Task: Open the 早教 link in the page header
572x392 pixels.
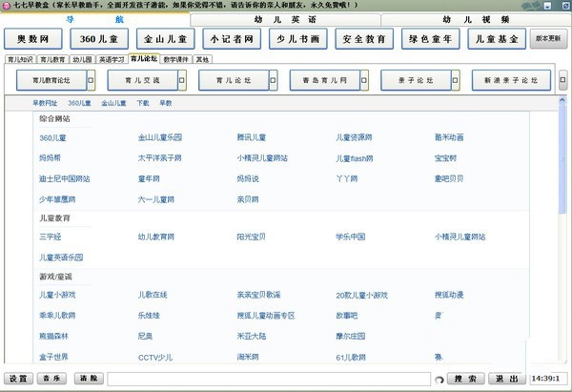Action: click(x=165, y=103)
